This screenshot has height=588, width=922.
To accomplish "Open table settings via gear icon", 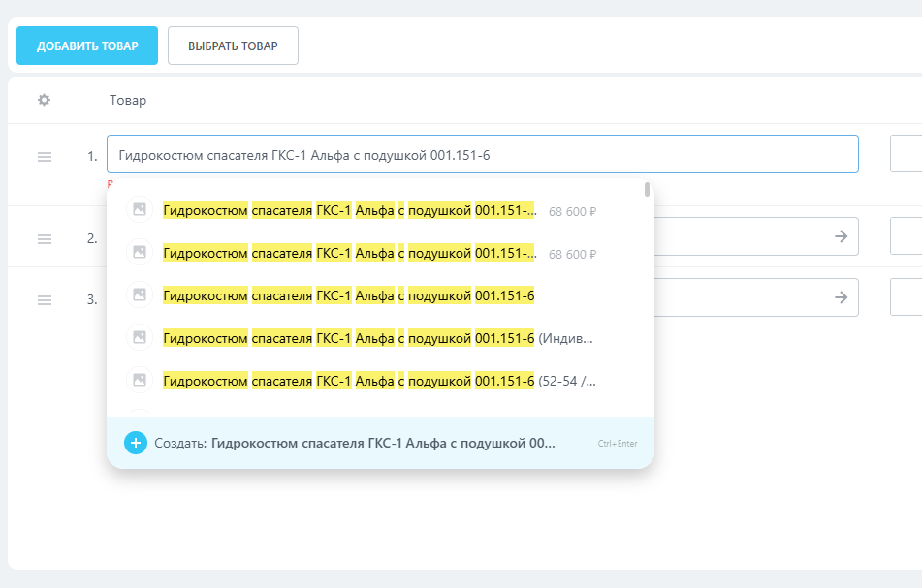I will 44,100.
